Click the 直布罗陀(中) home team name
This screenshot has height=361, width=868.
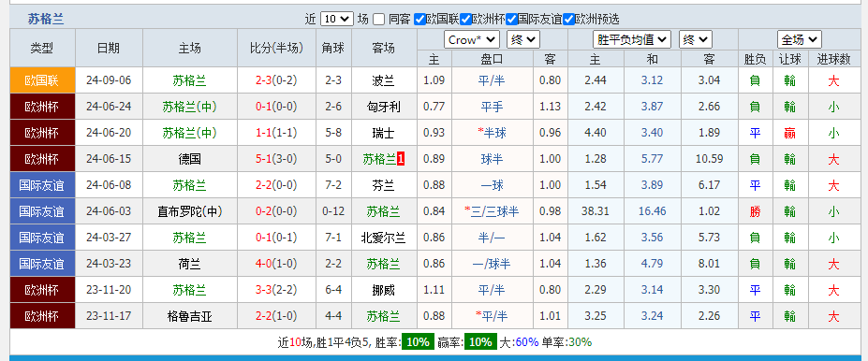[190, 211]
